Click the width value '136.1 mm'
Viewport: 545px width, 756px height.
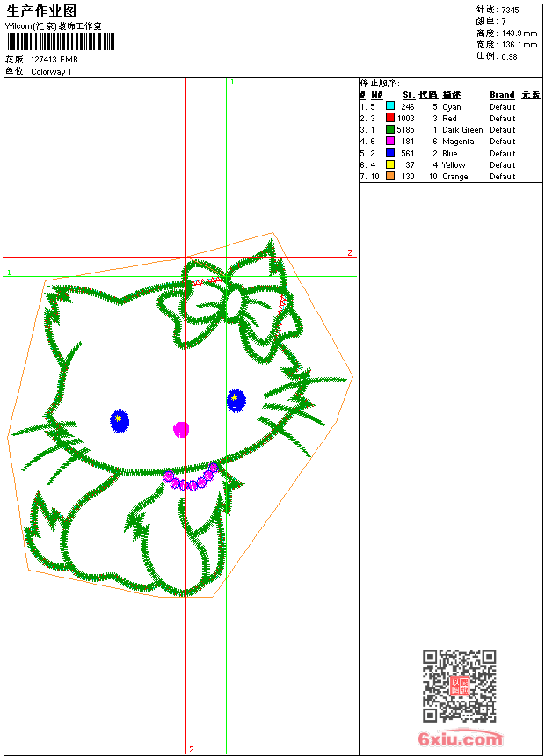pyautogui.click(x=519, y=45)
